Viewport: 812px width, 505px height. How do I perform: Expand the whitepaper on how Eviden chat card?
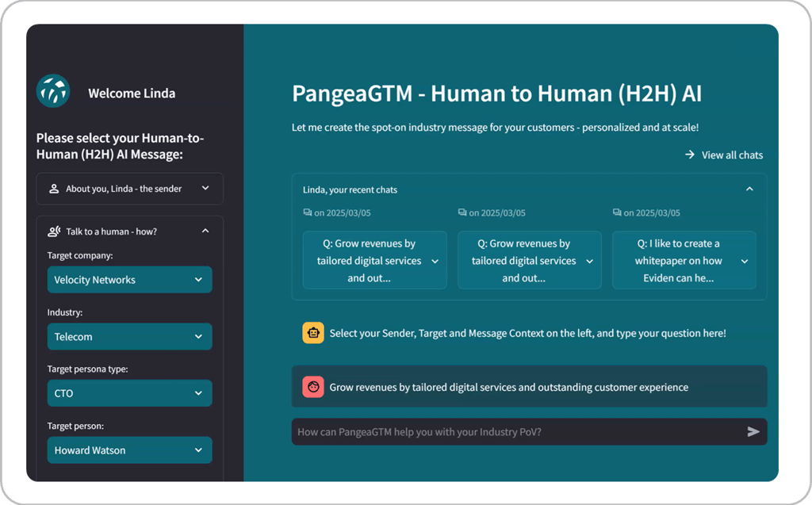coord(684,261)
